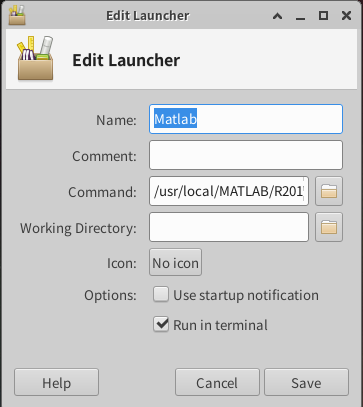Save the launcher changes
The image size is (363, 407).
[306, 382]
